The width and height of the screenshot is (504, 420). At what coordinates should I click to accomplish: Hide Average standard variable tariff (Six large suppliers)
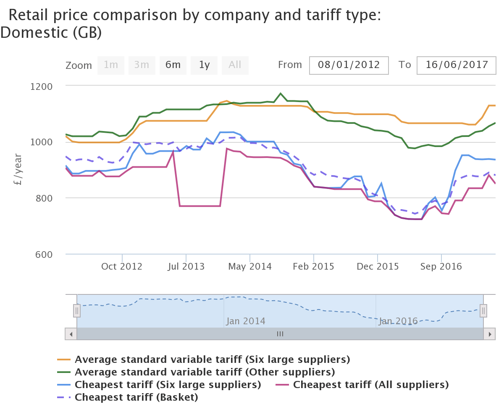coord(212,360)
